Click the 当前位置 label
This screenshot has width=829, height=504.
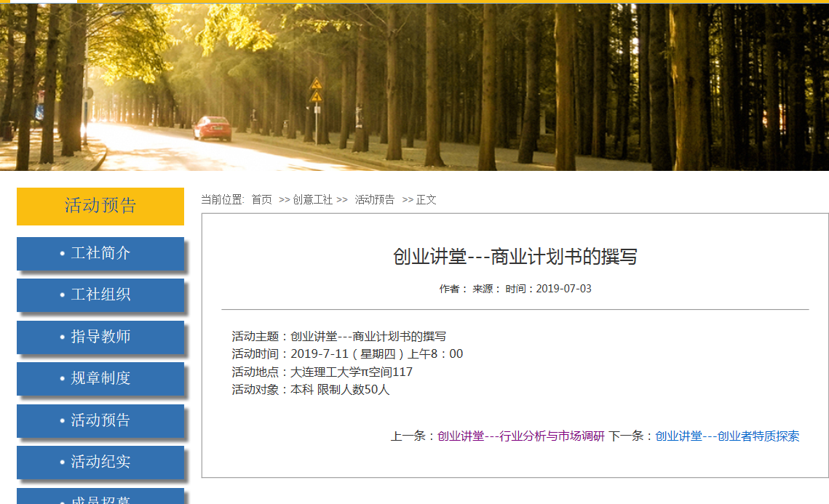[x=222, y=200]
